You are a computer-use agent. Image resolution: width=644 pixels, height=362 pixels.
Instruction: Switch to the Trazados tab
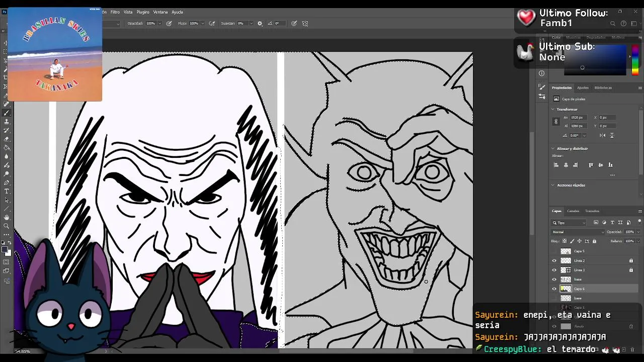pos(592,211)
